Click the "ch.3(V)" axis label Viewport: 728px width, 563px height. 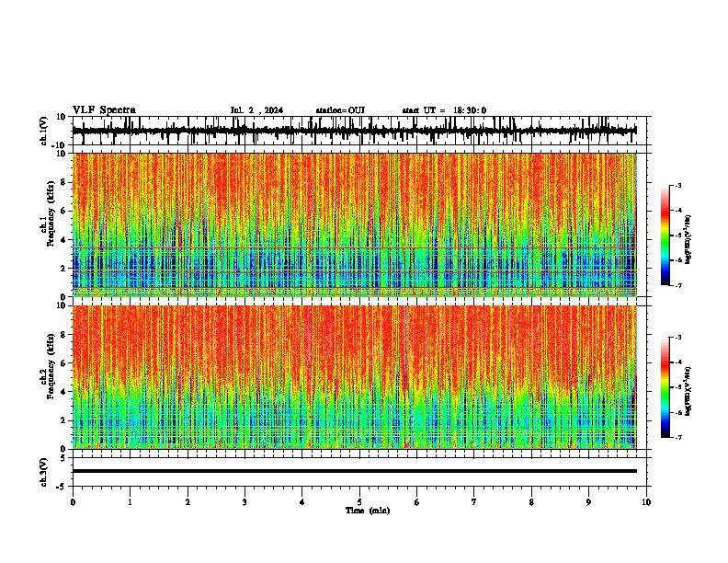(44, 472)
